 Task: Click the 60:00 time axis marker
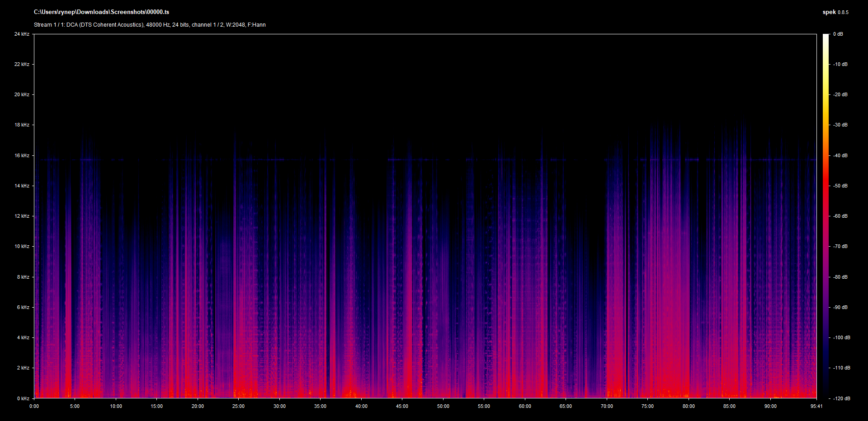point(525,406)
